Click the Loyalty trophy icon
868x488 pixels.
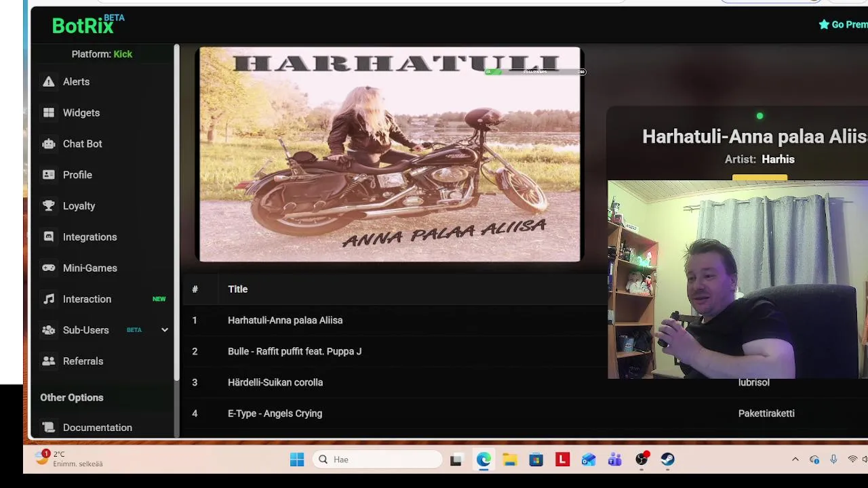[49, 206]
